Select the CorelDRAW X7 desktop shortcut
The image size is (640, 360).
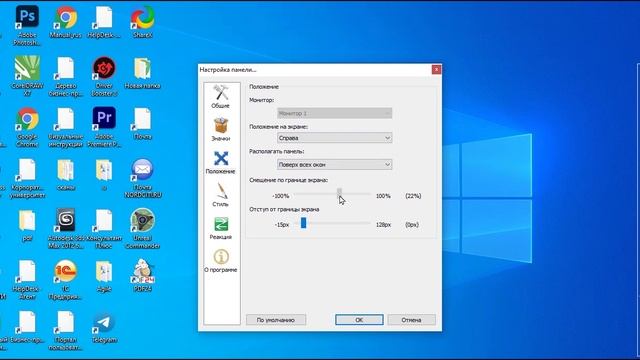pyautogui.click(x=27, y=76)
